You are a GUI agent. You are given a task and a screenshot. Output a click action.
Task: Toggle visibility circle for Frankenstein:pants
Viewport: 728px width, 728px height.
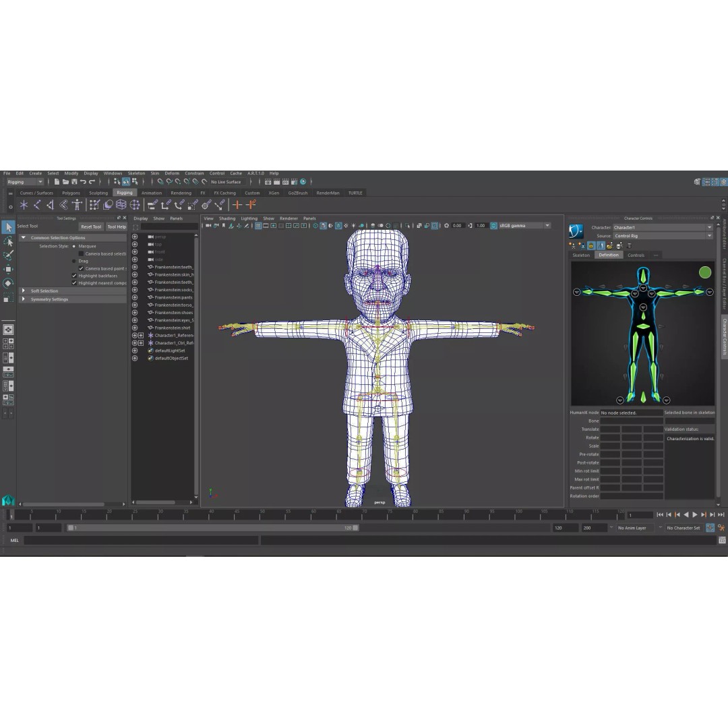point(135,297)
